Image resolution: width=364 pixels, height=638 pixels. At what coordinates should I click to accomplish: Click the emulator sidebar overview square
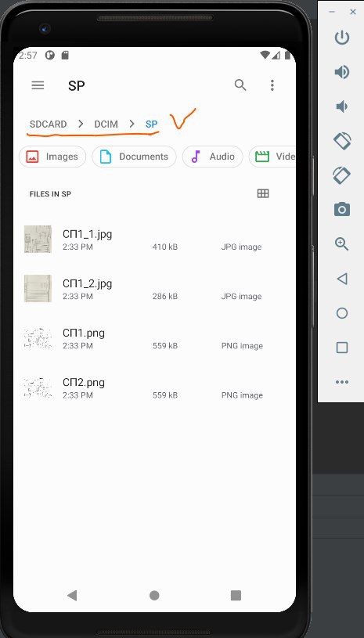tap(342, 348)
